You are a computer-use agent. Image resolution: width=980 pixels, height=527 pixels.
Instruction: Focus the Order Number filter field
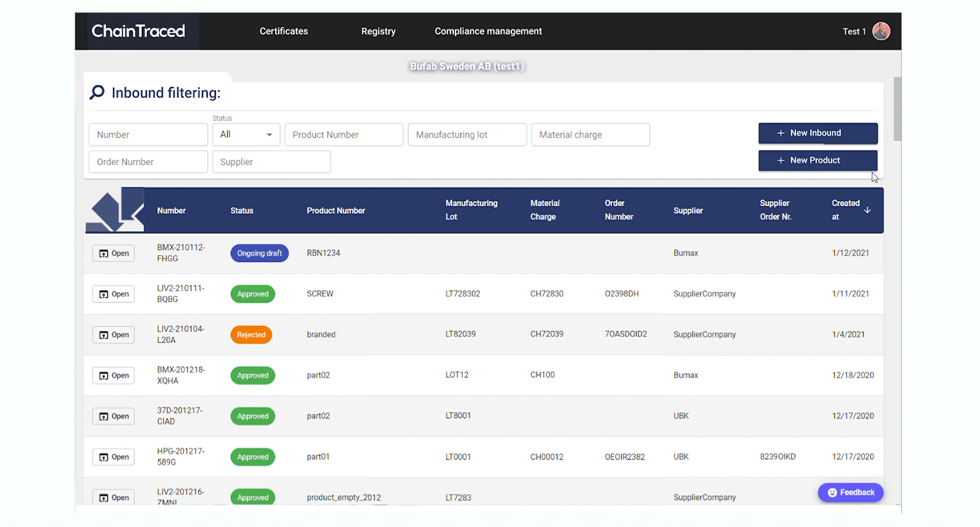tap(148, 162)
